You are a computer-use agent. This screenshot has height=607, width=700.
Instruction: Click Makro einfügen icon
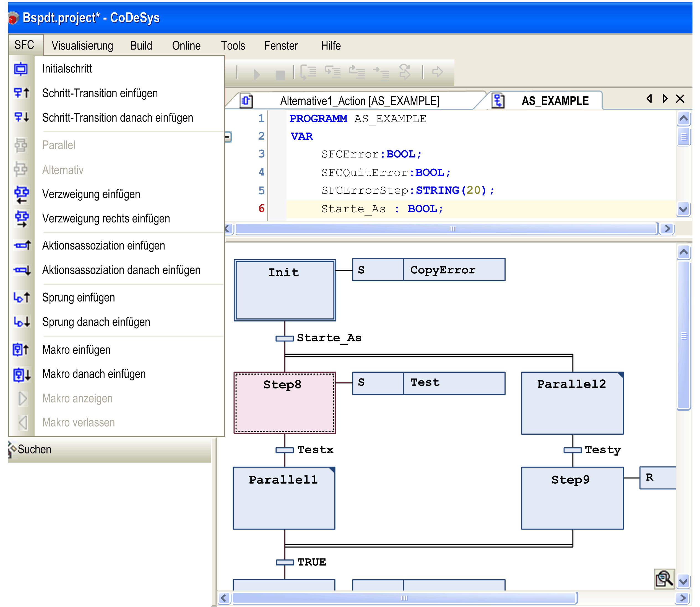pos(21,350)
